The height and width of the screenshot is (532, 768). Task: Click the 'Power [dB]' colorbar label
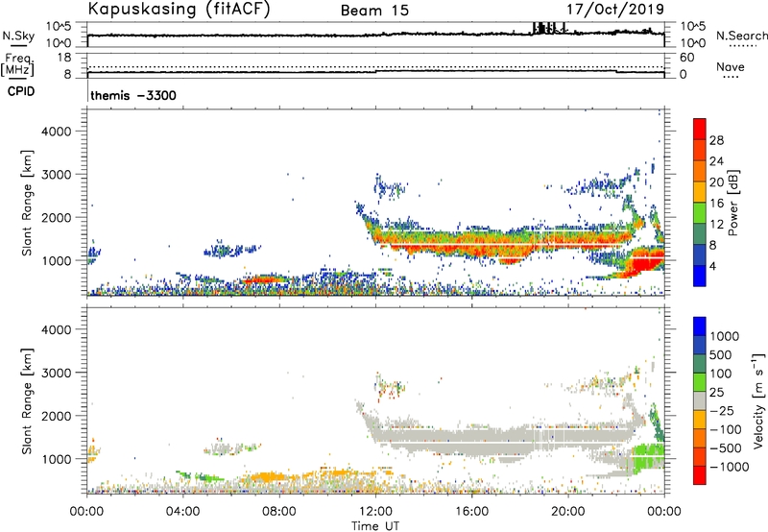coord(732,203)
